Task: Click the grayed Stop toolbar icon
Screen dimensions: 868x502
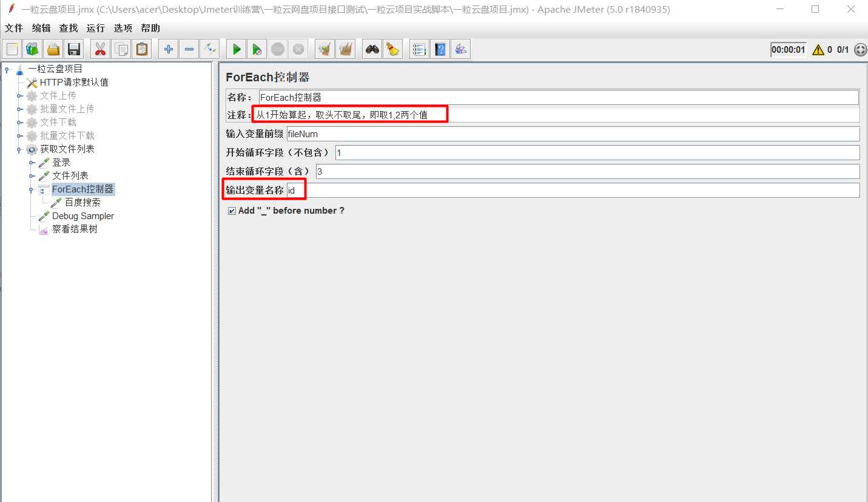Action: click(x=278, y=49)
